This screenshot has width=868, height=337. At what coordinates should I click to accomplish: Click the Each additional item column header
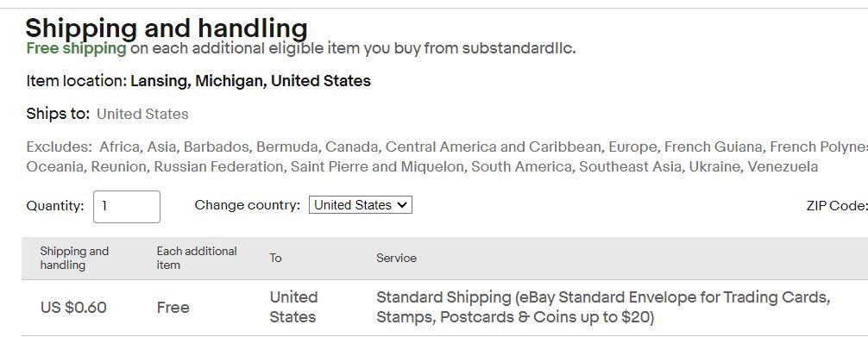(197, 258)
